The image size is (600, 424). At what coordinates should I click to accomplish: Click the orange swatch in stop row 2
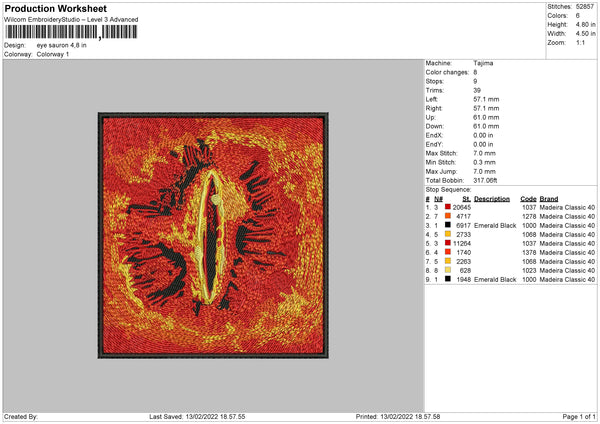pyautogui.click(x=448, y=216)
